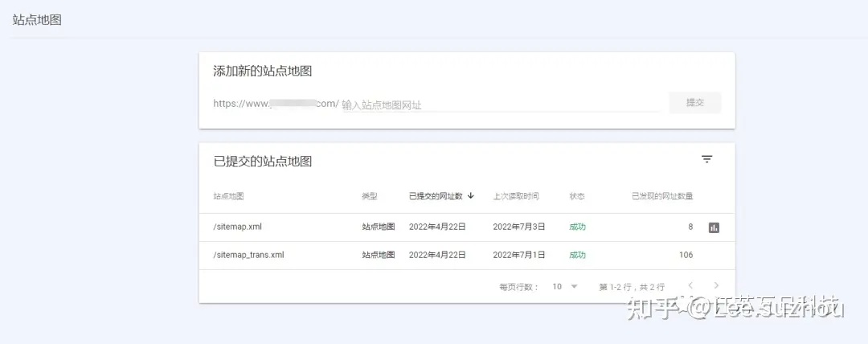Click the 提交 submit button

694,103
